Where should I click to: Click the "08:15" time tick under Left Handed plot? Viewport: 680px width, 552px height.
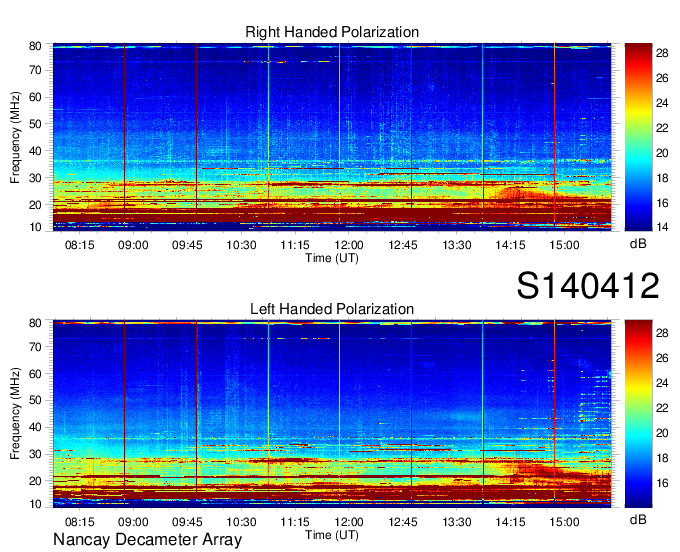pyautogui.click(x=79, y=522)
